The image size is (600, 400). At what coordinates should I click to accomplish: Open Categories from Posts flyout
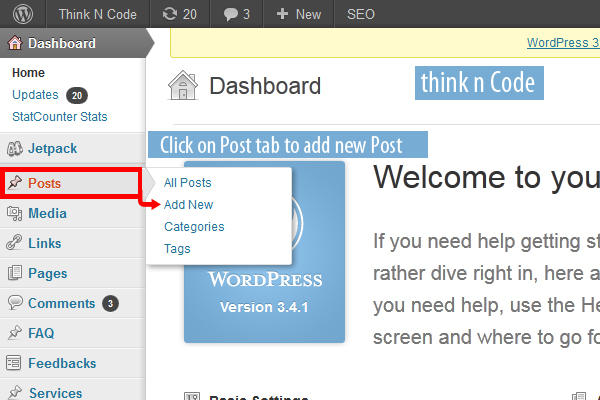click(x=194, y=227)
